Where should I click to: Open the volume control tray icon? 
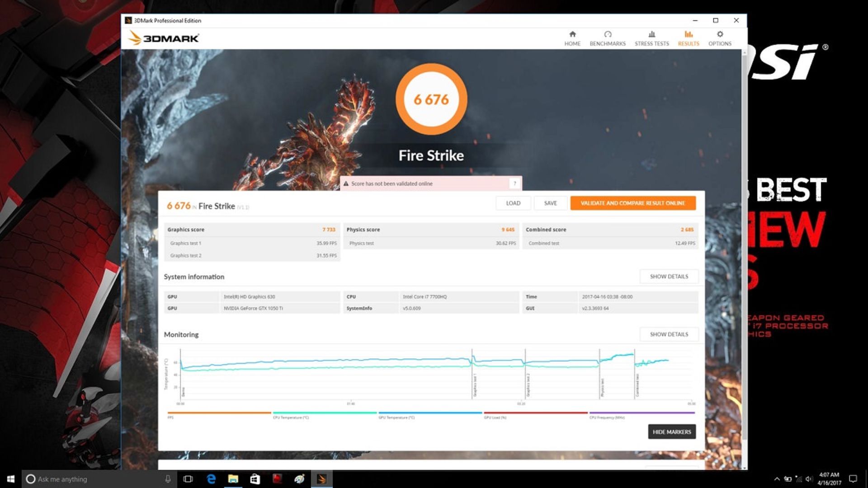click(809, 479)
